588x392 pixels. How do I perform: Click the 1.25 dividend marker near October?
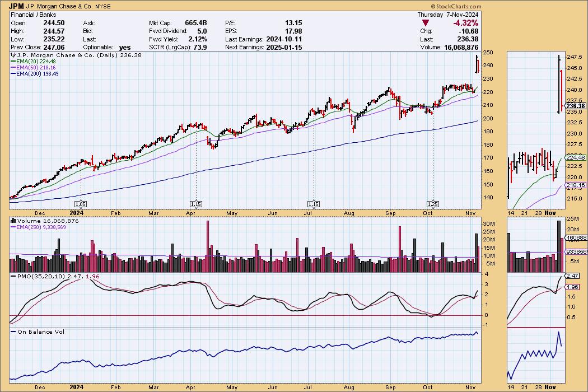[433, 204]
